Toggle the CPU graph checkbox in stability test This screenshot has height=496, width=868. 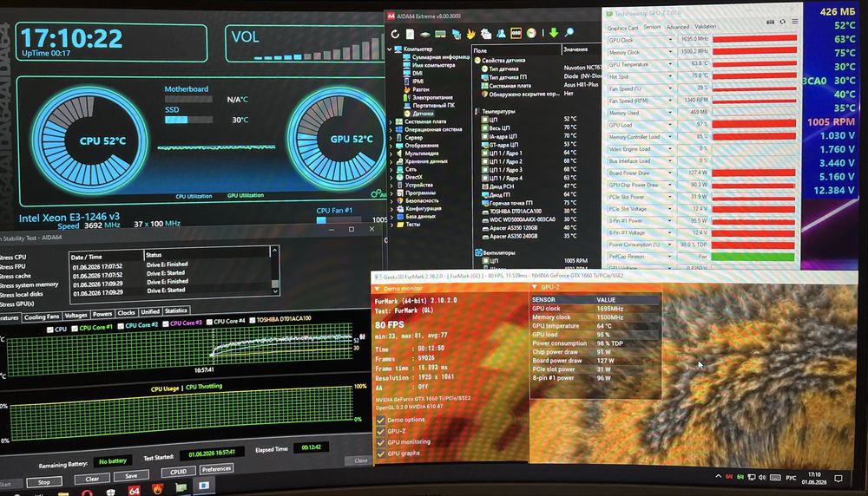pos(50,329)
